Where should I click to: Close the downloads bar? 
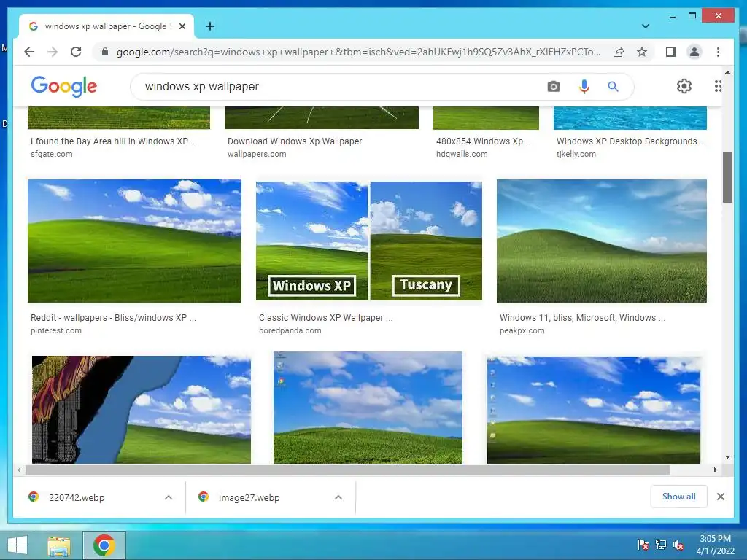pyautogui.click(x=720, y=497)
